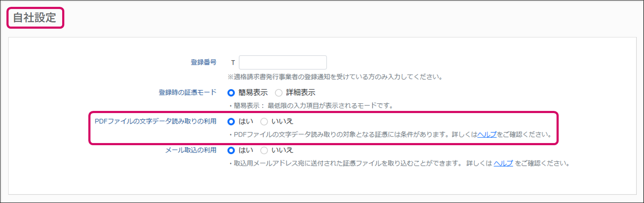Click the PDFファイルの文字データ読み取りの利用 label
The height and width of the screenshot is (203, 644).
pos(156,121)
